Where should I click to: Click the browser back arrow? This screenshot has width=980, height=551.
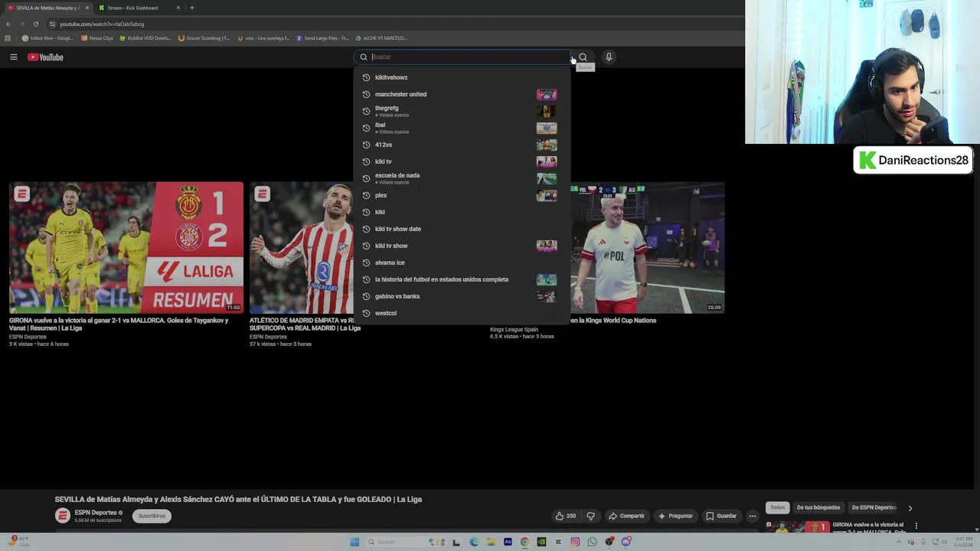[8, 24]
